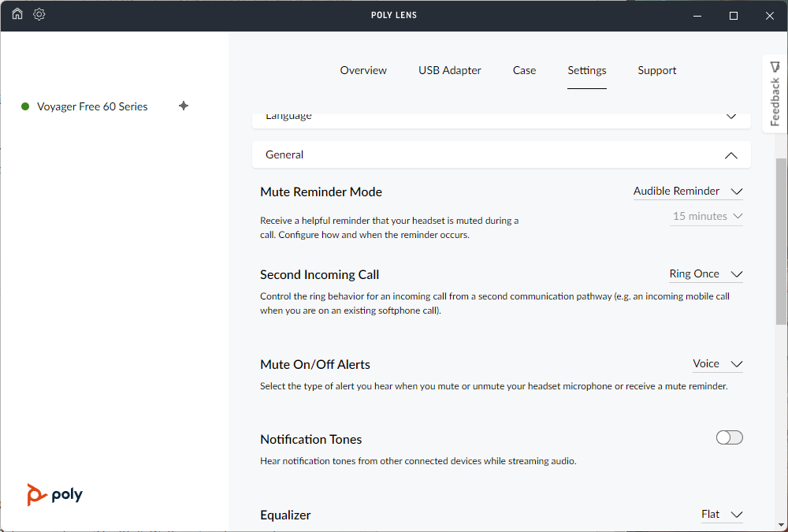
Task: Open Second Incoming Call Ring Once dropdown
Action: (x=706, y=274)
